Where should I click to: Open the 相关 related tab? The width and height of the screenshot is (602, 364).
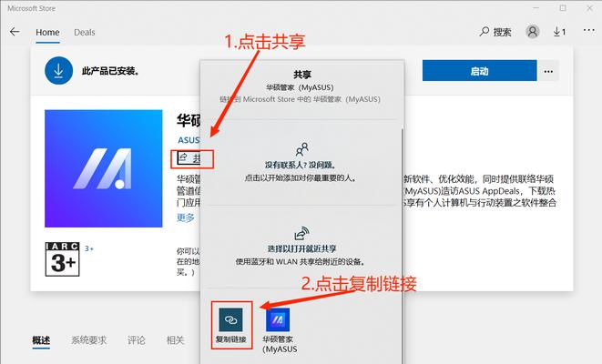176,340
